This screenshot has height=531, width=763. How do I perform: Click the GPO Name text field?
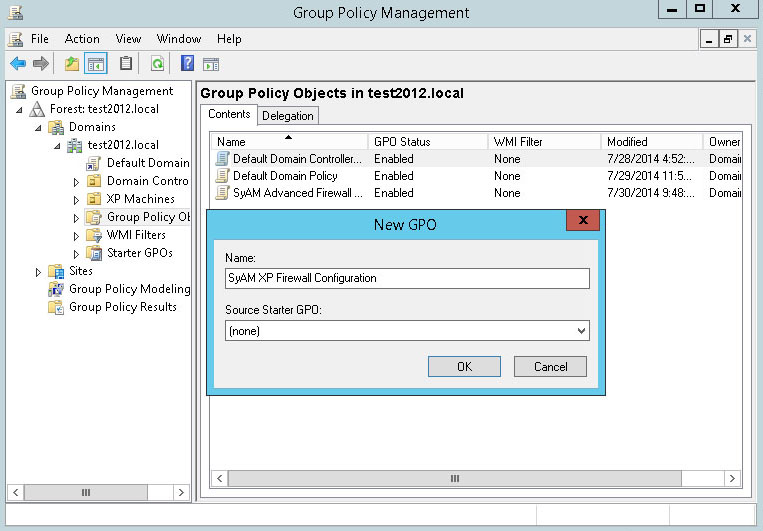[x=407, y=278]
